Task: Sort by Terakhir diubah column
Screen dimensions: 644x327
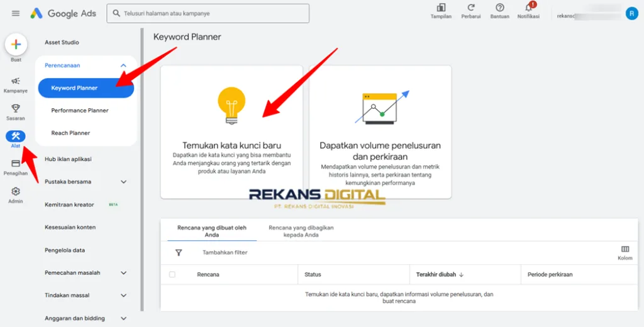Action: pyautogui.click(x=440, y=274)
